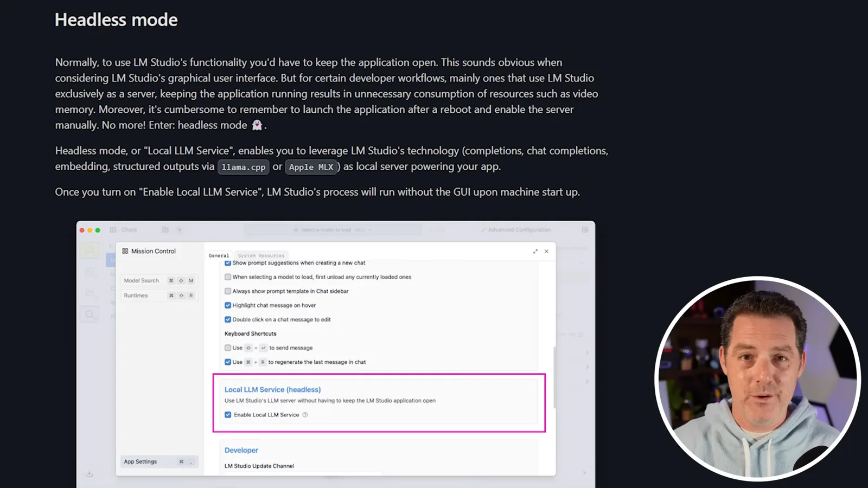Toggle the sidebar icon left of Chats
Screen dimensions: 868x488
pos(113,230)
